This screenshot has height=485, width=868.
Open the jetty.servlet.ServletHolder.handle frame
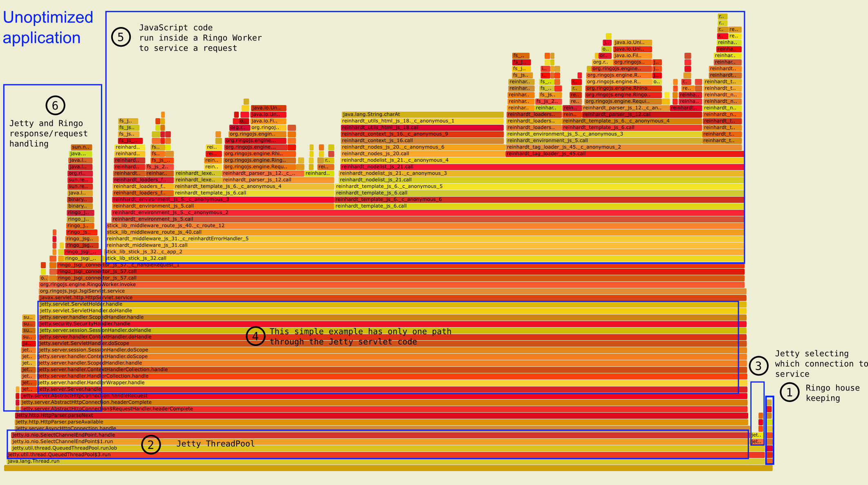point(393,304)
